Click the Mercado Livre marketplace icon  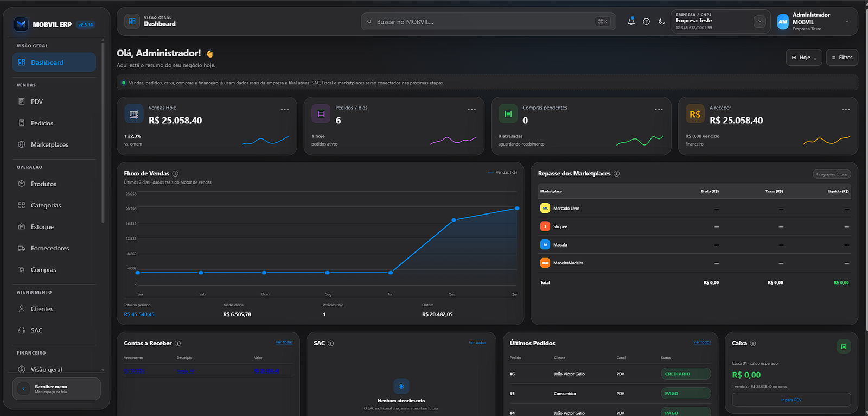coord(545,208)
